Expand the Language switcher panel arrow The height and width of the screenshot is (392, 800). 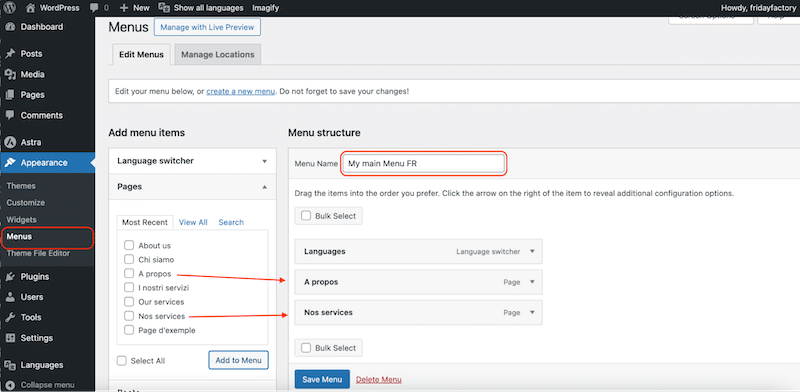264,161
